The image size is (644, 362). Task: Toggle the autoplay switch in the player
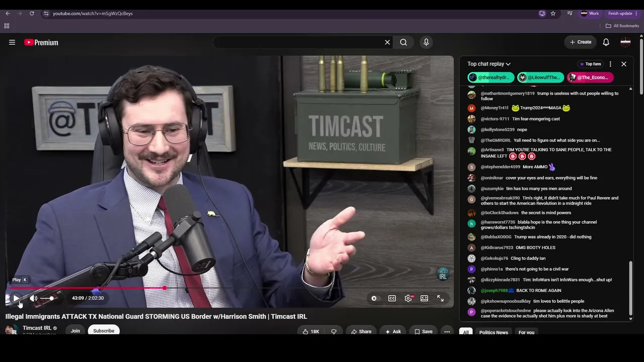click(374, 298)
